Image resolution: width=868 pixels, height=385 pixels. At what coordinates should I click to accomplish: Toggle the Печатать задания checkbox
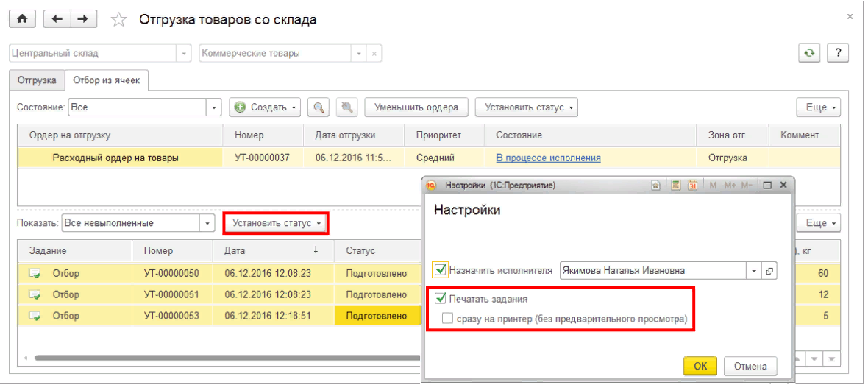pyautogui.click(x=441, y=300)
